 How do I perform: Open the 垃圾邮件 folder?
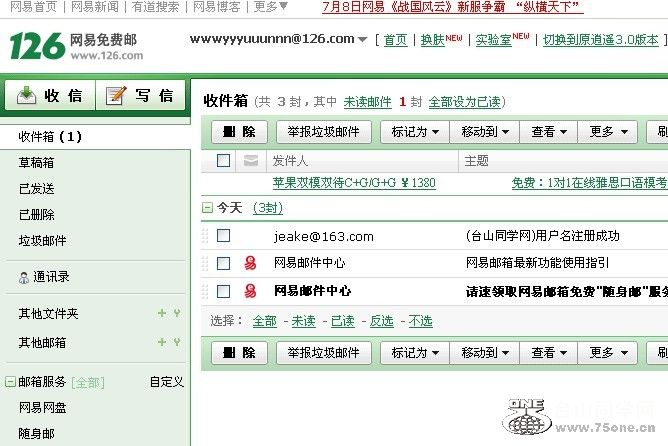[42, 241]
